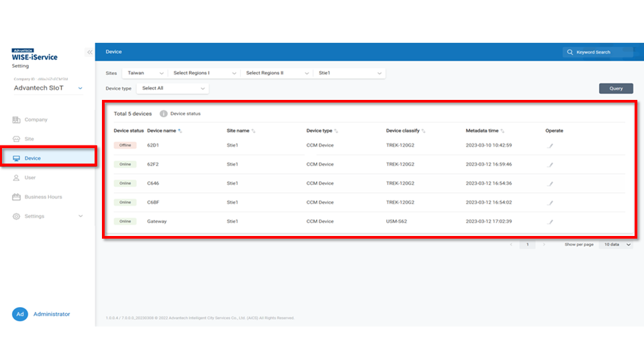Expand the Device type Select All dropdown
Viewport: 644px width, 362px height.
(x=173, y=88)
